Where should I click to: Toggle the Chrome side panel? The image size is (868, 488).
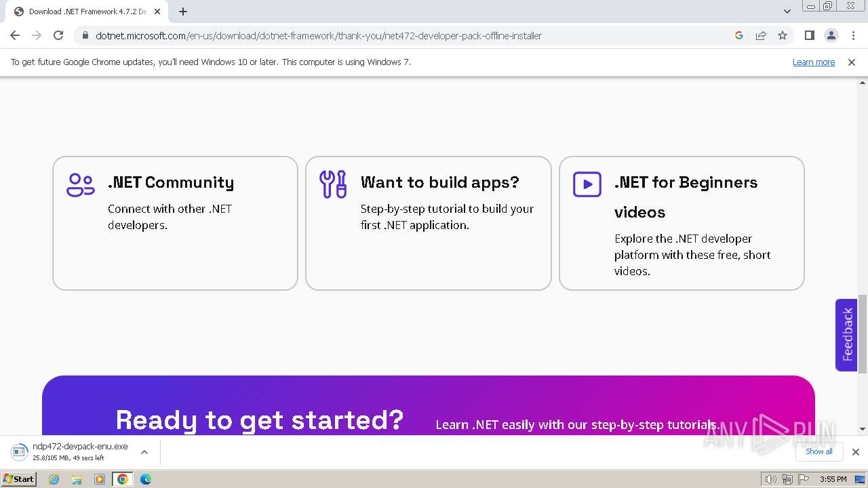[x=810, y=35]
